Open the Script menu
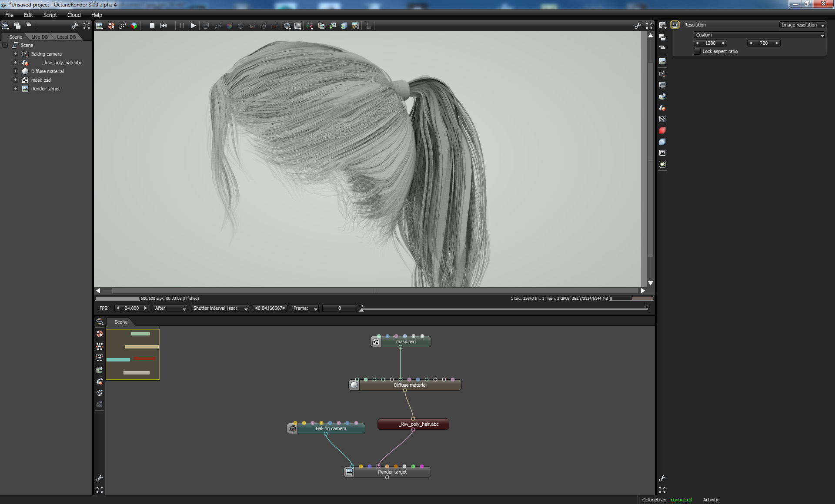Screen dimensions: 835x504 click(50, 15)
